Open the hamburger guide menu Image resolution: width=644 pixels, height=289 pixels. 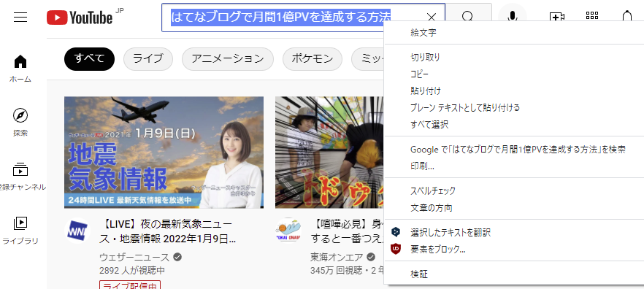(20, 18)
